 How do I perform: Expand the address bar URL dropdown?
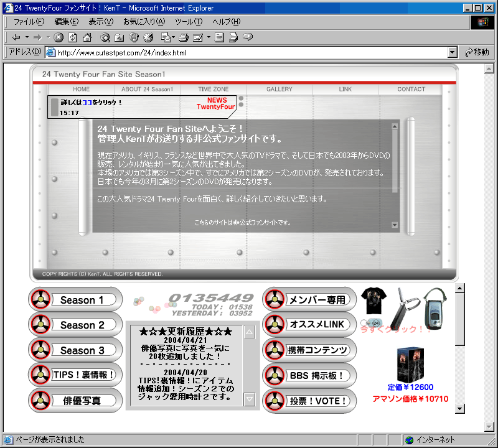pyautogui.click(x=453, y=52)
